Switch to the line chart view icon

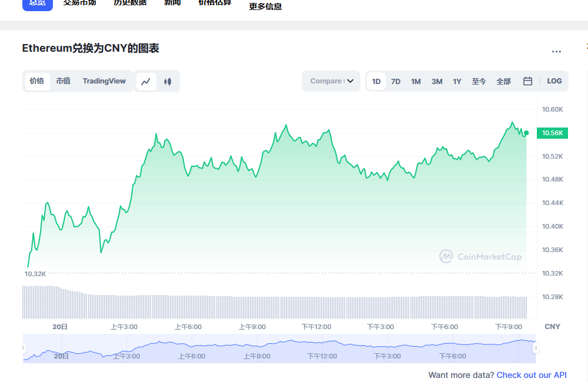click(x=146, y=81)
